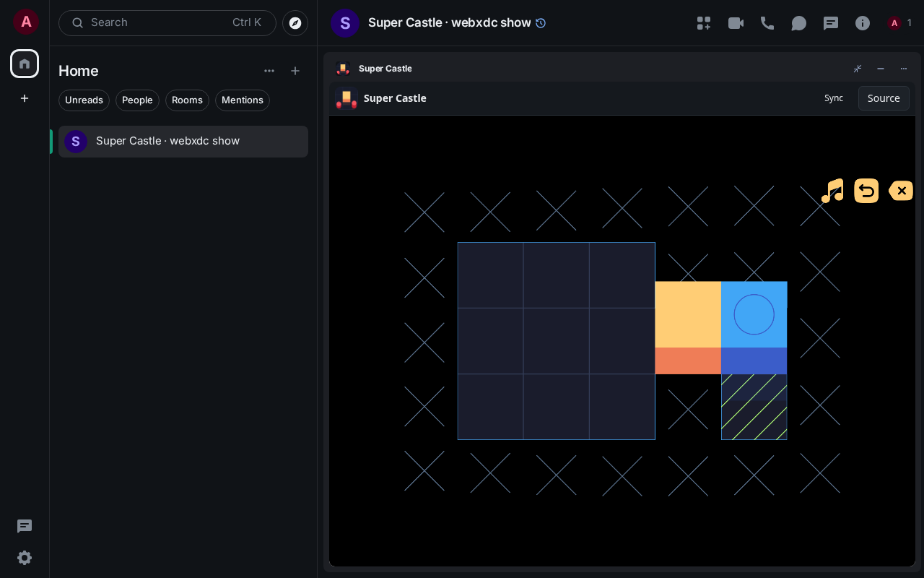
Task: Click the Source button
Action: (884, 98)
